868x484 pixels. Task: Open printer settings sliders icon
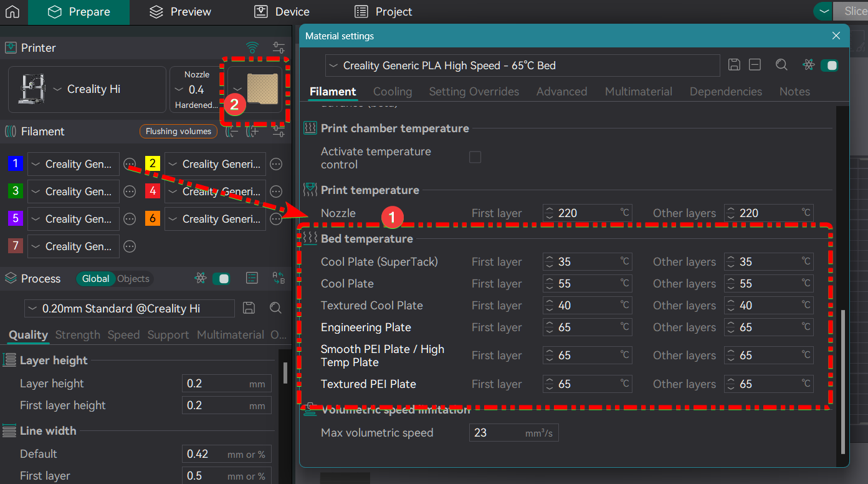pos(279,48)
